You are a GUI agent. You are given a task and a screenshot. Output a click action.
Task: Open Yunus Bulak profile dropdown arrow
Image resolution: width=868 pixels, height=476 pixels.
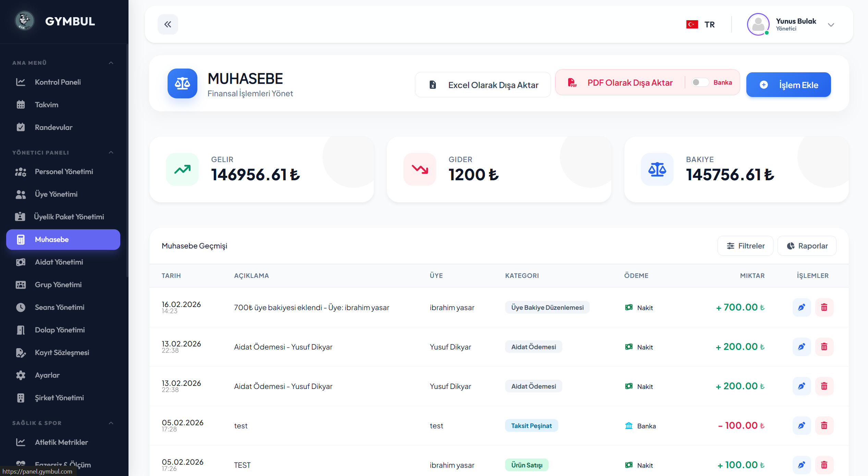[831, 25]
